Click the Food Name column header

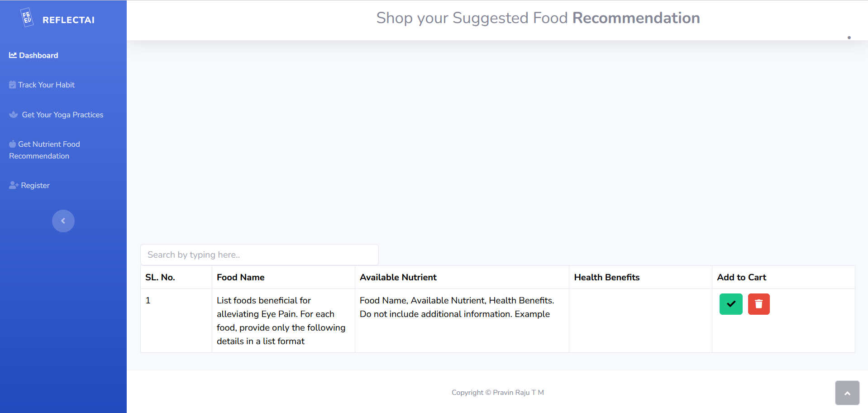point(240,277)
